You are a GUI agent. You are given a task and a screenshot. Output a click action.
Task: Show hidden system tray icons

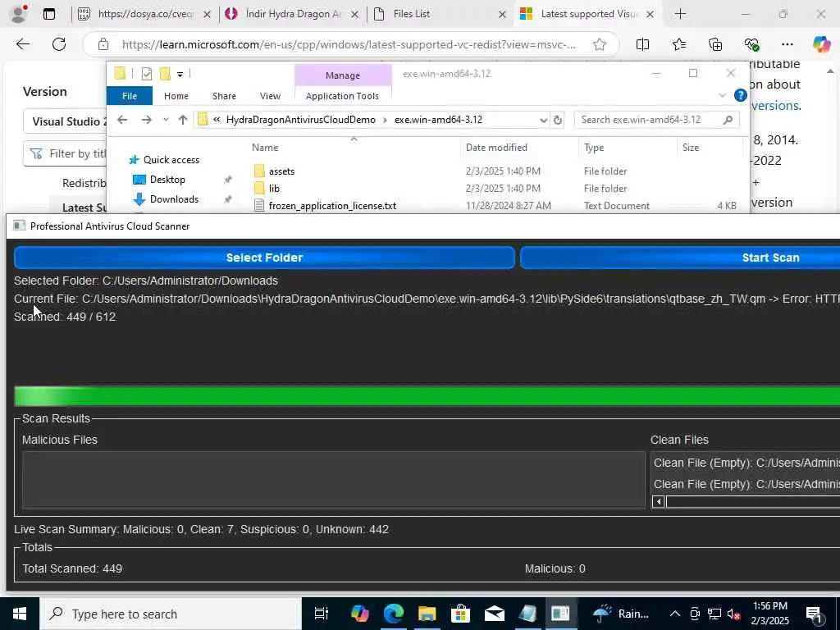tap(675, 614)
